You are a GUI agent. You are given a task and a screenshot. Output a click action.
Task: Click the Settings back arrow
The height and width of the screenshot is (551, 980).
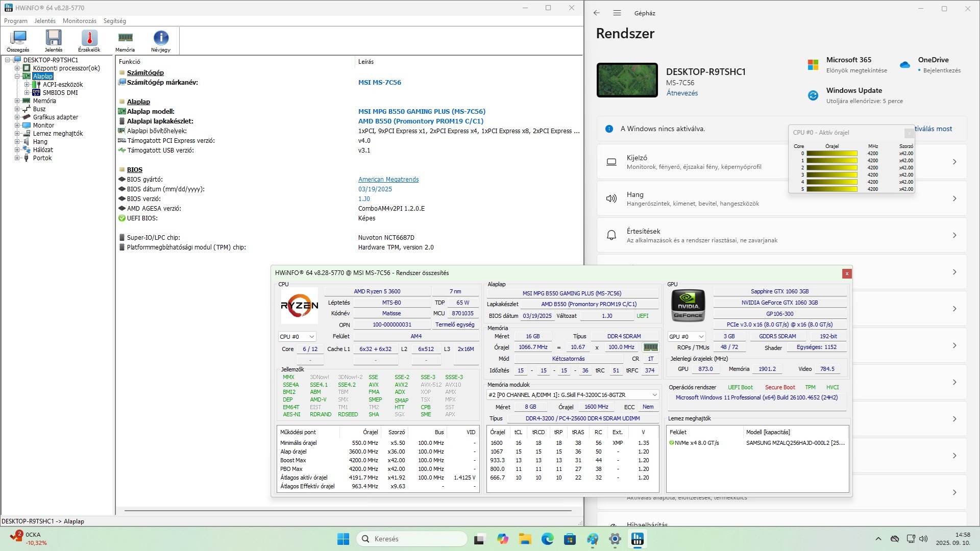click(597, 13)
